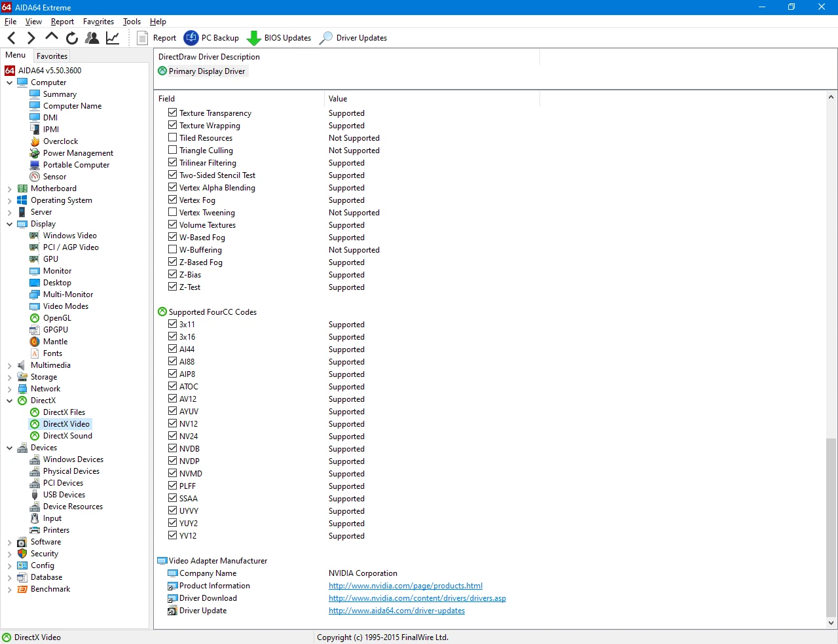Go up one level with Up arrow

point(52,37)
